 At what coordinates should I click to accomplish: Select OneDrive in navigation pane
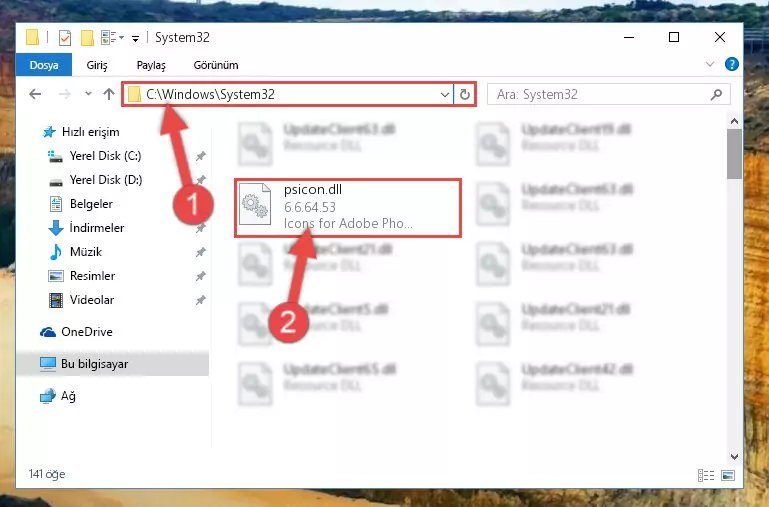click(86, 332)
